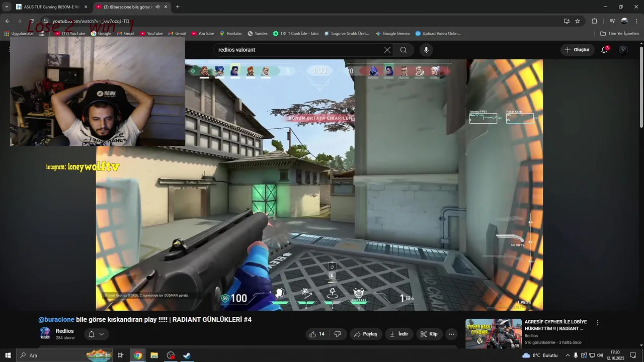This screenshot has height=362, width=644.
Task: Open YouTube notifications bell
Action: [x=604, y=50]
